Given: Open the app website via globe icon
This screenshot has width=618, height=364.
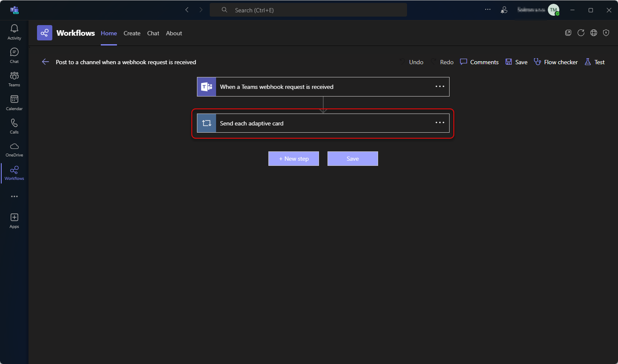Looking at the screenshot, I should coord(594,33).
